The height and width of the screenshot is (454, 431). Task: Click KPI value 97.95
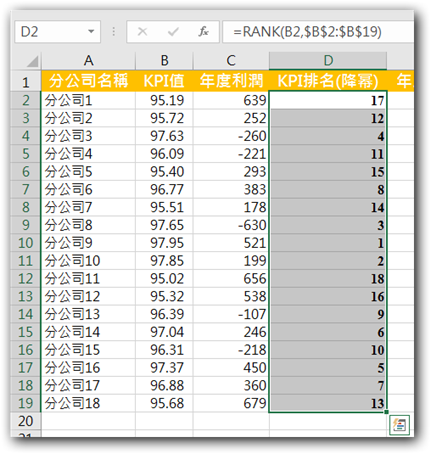pos(164,243)
